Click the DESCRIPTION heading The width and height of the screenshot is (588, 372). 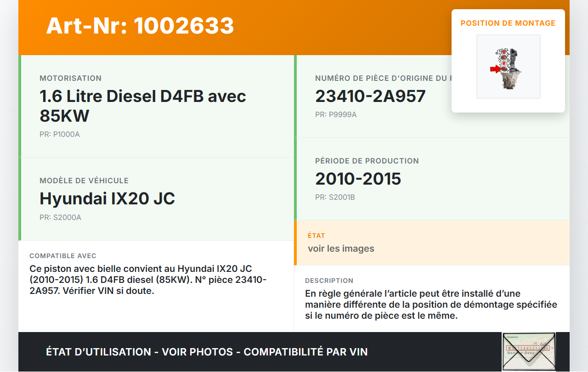pos(329,281)
